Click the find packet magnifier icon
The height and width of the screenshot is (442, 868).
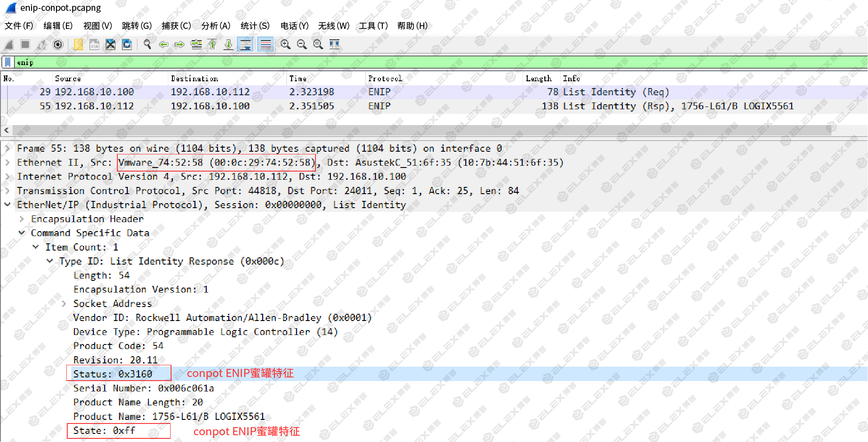click(x=147, y=44)
